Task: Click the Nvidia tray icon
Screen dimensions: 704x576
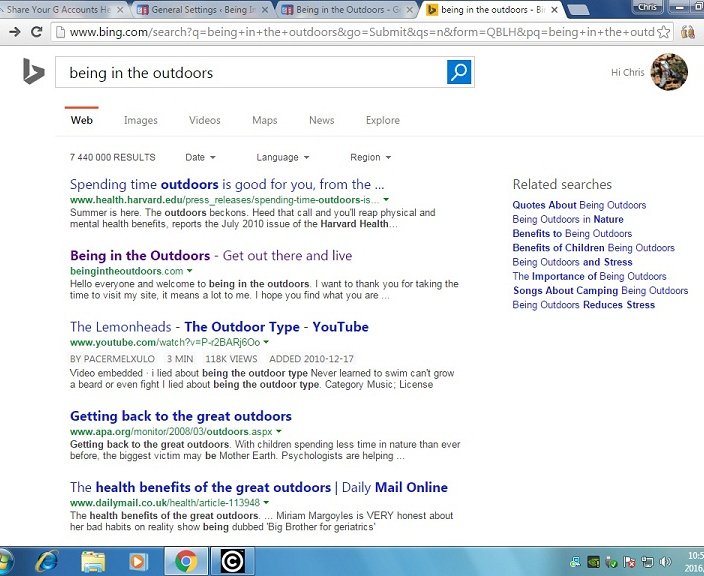Action: click(594, 562)
